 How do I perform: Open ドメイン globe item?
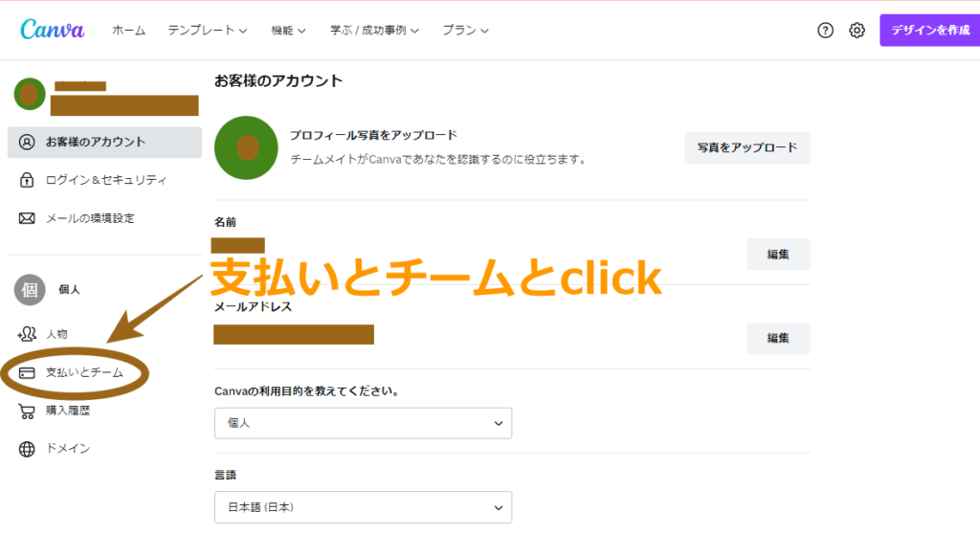(55, 449)
